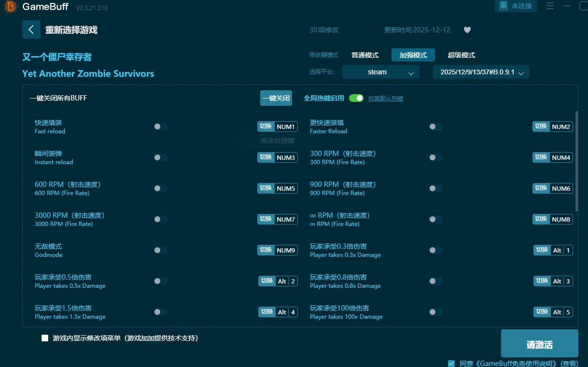588x367 pixels.
Task: Click the NUM7 hotkey field
Action: tap(286, 219)
